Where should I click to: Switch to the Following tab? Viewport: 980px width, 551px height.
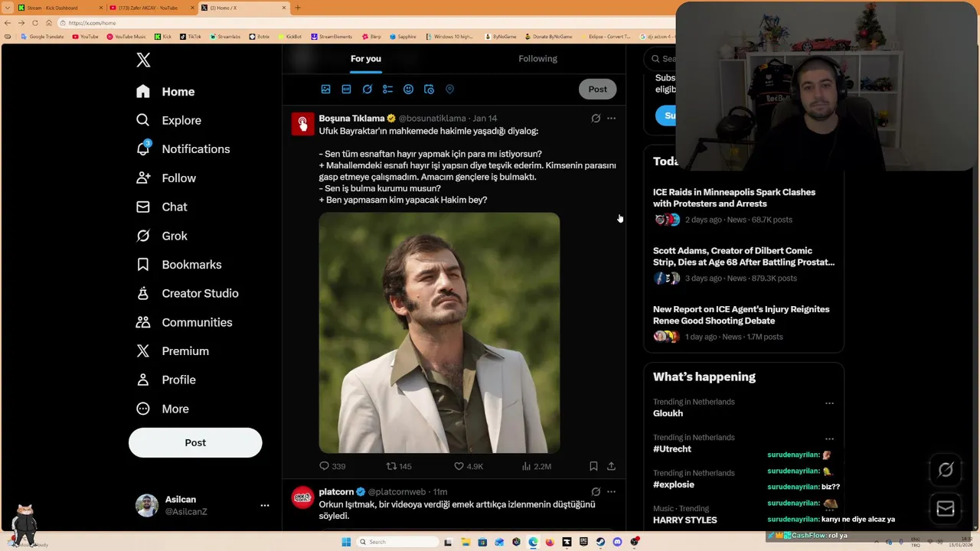(537, 59)
